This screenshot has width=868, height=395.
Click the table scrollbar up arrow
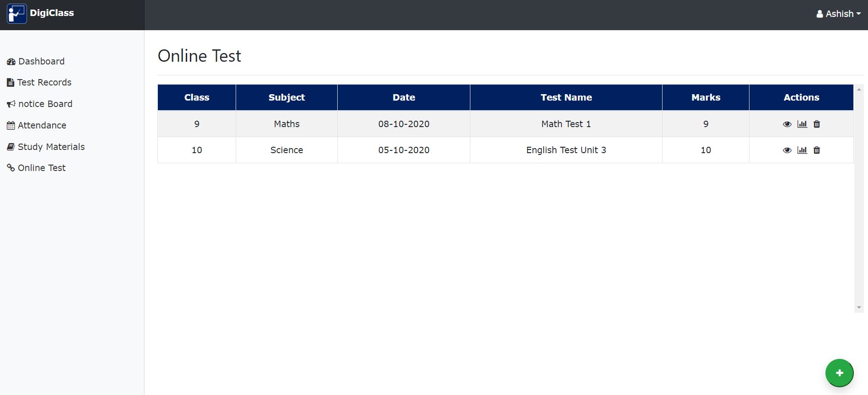(859, 90)
